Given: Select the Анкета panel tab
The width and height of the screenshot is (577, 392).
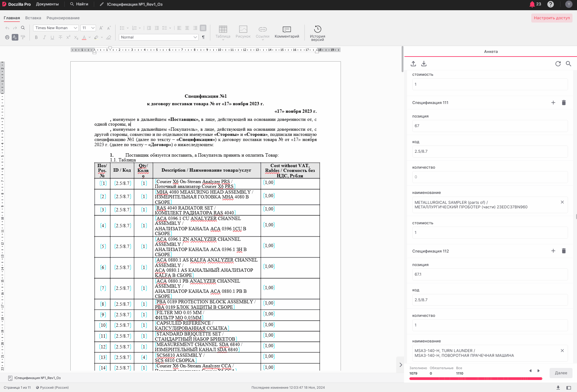Looking at the screenshot, I should (x=491, y=51).
